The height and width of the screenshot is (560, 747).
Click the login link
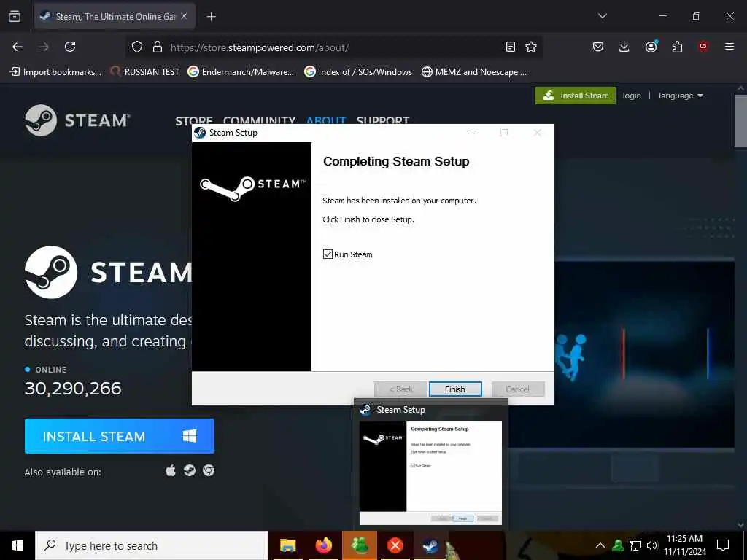click(x=632, y=96)
